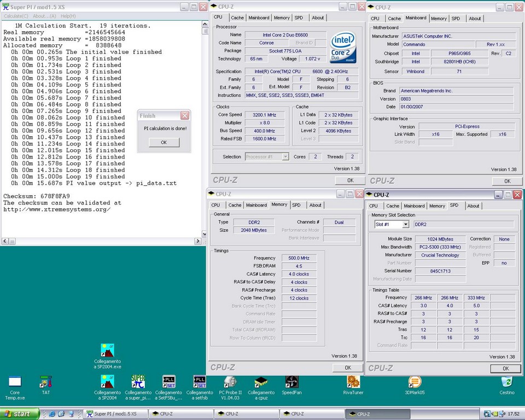Image resolution: width=525 pixels, height=420 pixels.
Task: Expand the Processor #1 selection dropdown
Action: (x=285, y=157)
